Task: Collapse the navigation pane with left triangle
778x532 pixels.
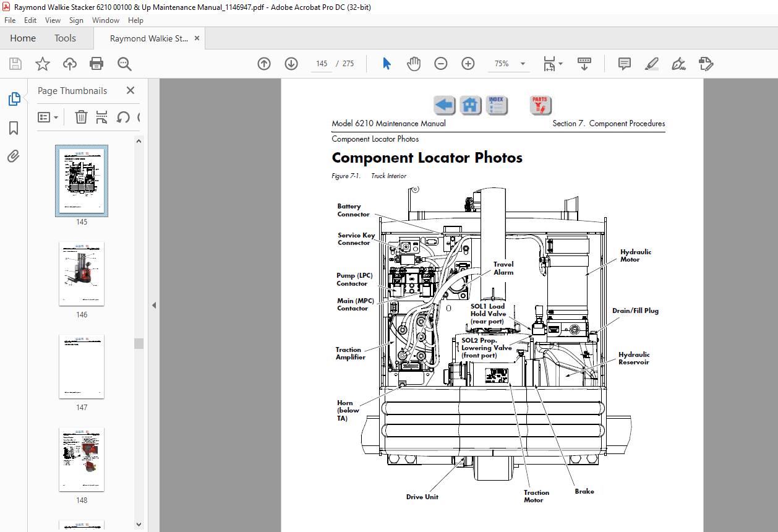Action: point(154,305)
